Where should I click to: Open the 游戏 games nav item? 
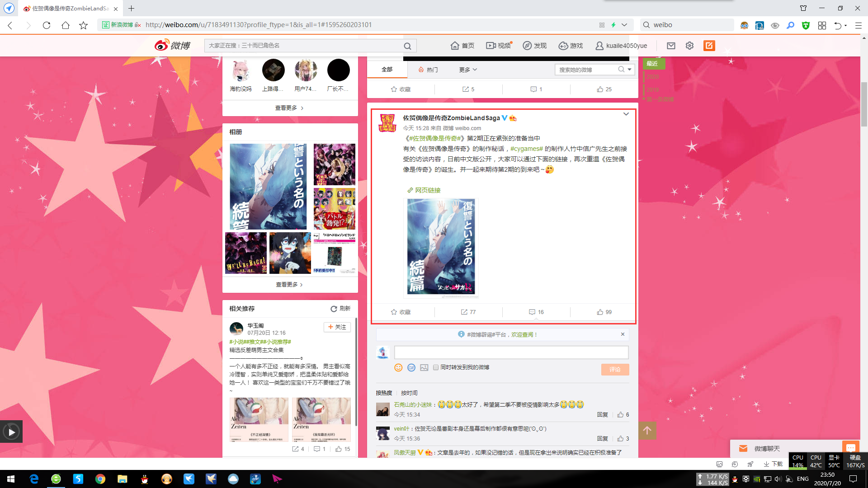pyautogui.click(x=571, y=46)
